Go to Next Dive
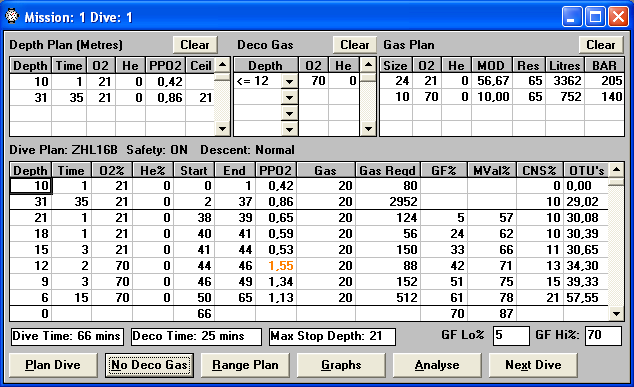This screenshot has width=634, height=387. [x=533, y=365]
